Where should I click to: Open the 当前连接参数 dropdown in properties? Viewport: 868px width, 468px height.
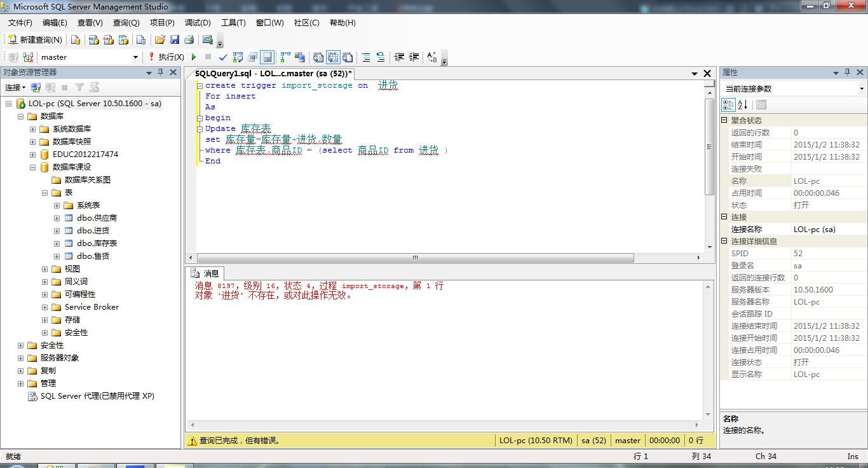tap(861, 89)
